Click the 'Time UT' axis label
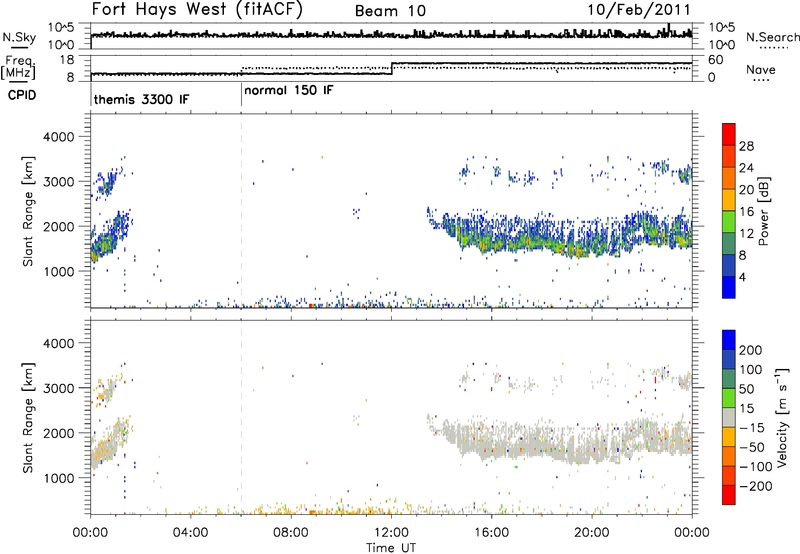This screenshot has width=800, height=554. click(391, 548)
